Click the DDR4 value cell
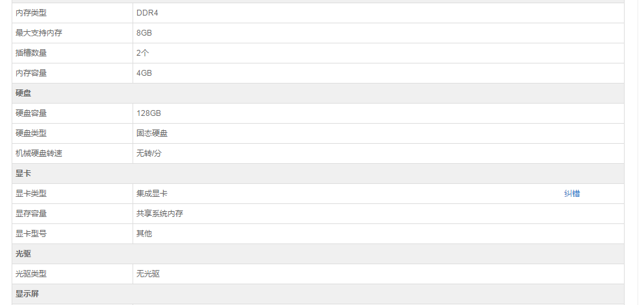The height and width of the screenshot is (305, 644). (x=378, y=13)
